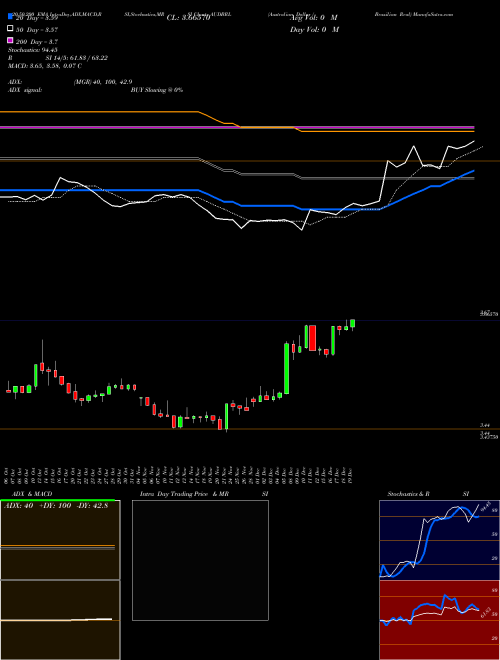Click the blue Stochastics chart panel
The width and height of the screenshot is (500, 660).
439,540
